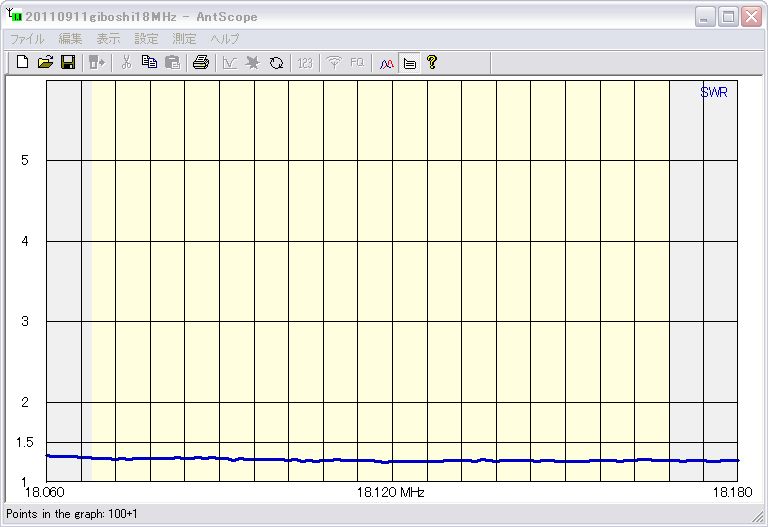Print the graph with printer icon
The height and width of the screenshot is (527, 768).
click(x=201, y=62)
